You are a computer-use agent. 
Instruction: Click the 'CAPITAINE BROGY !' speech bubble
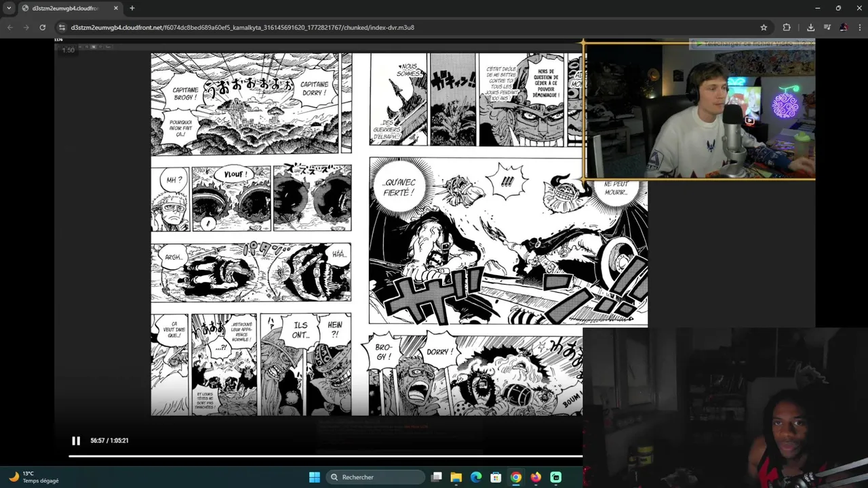(x=185, y=94)
